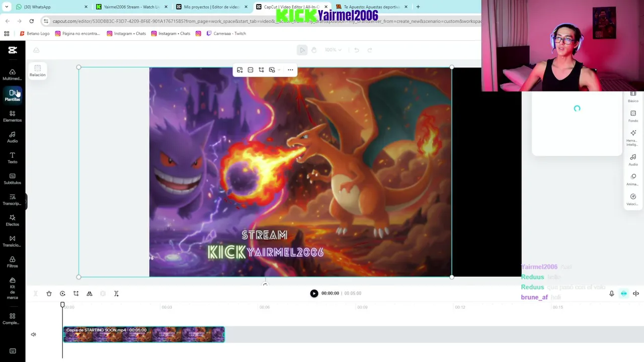Image resolution: width=644 pixels, height=362 pixels.
Task: Click the freeze frame icon in timeline toolbar
Action: tap(103, 294)
